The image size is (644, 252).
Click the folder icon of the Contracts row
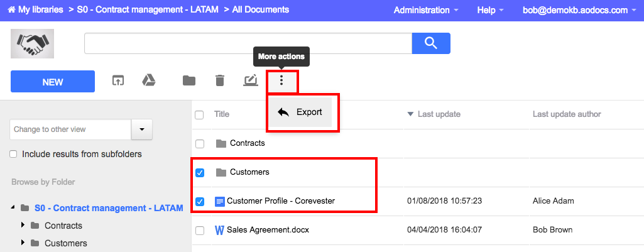(x=221, y=143)
